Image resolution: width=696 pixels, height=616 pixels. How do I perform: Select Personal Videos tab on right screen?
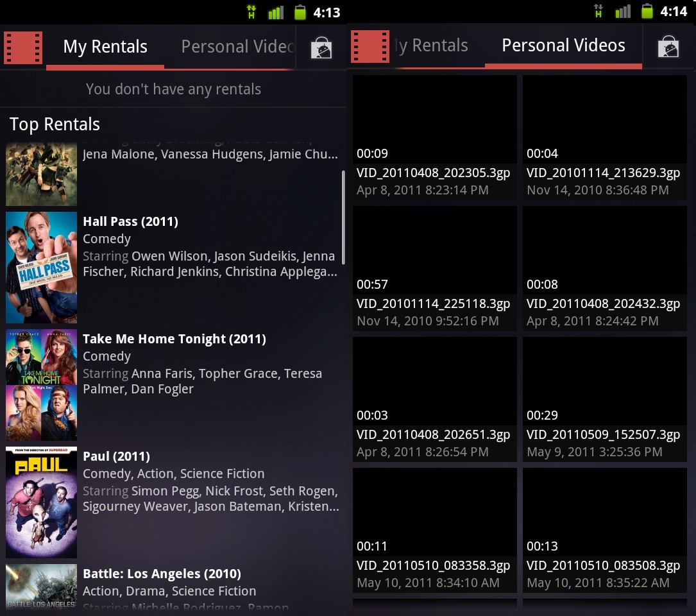click(563, 46)
